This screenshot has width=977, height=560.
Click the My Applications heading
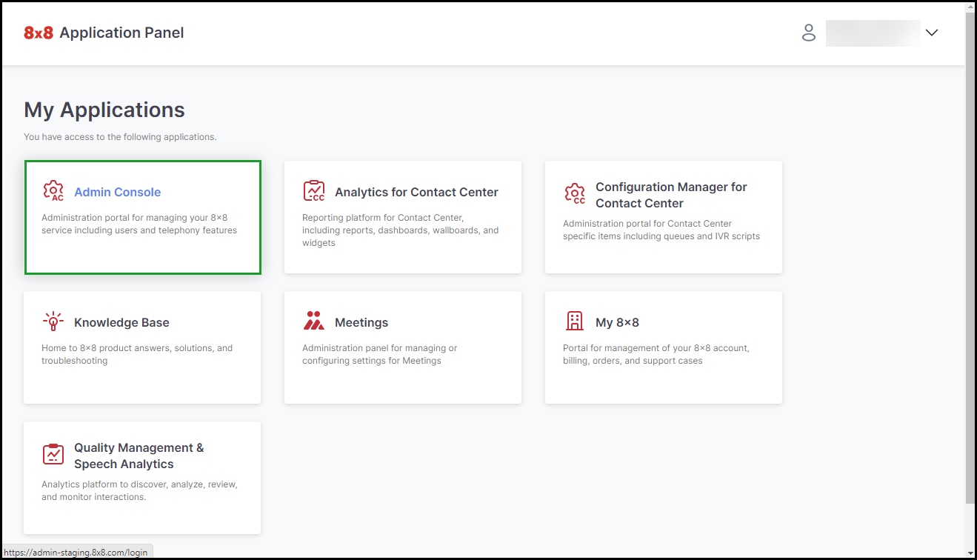point(104,110)
